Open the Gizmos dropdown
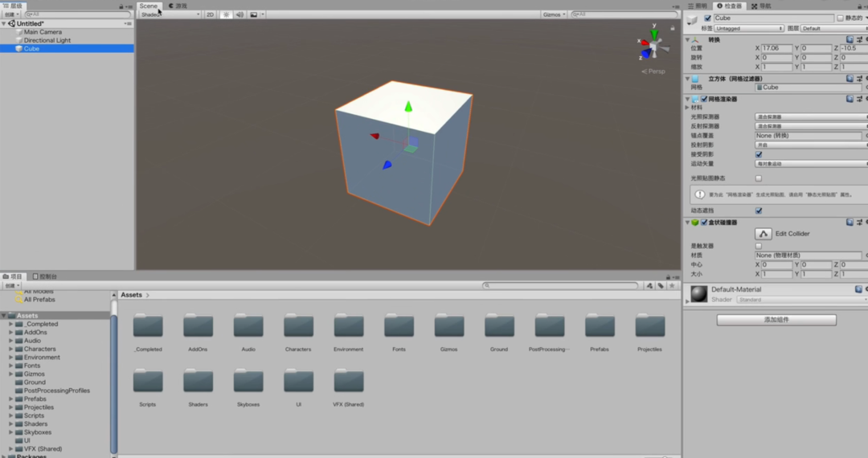Viewport: 868px width, 458px height. [x=554, y=14]
